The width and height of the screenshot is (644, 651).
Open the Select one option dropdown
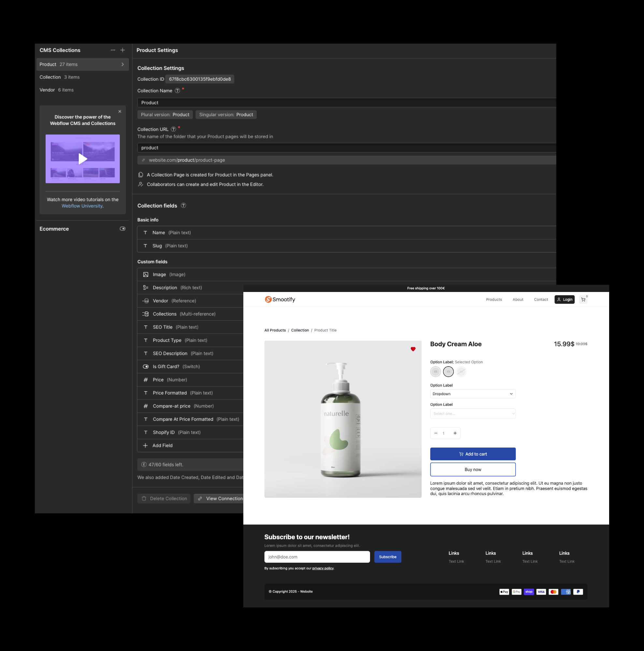pos(473,414)
